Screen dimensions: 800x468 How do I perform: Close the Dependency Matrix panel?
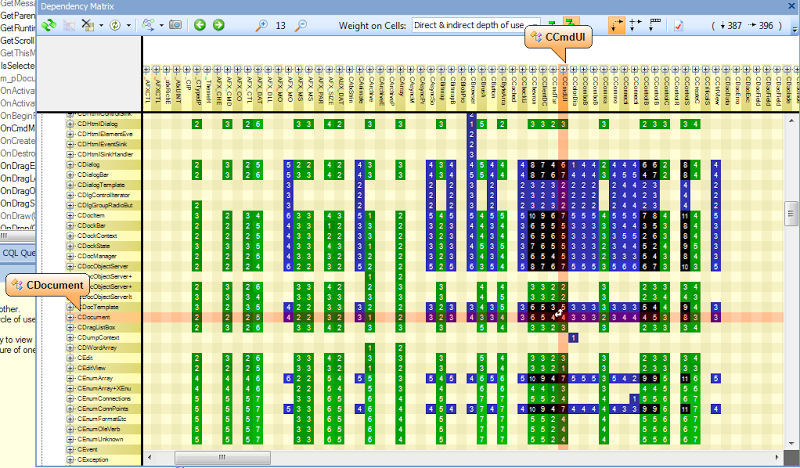pos(793,6)
